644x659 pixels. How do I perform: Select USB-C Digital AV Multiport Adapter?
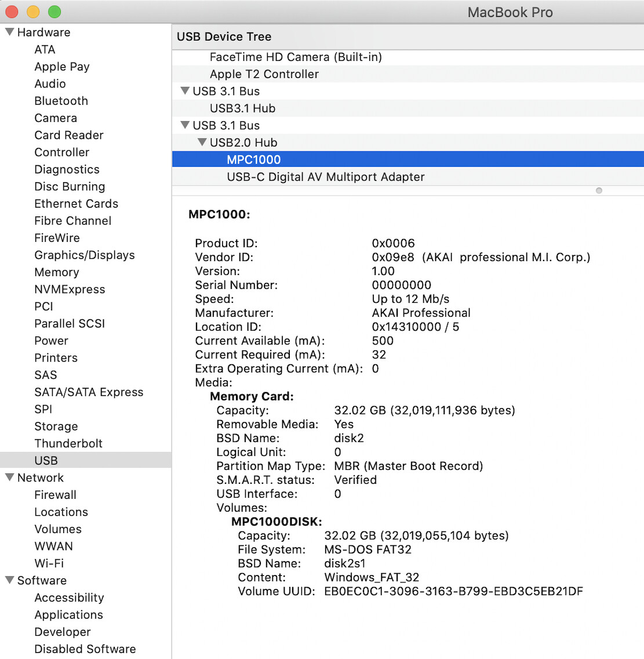pos(325,177)
